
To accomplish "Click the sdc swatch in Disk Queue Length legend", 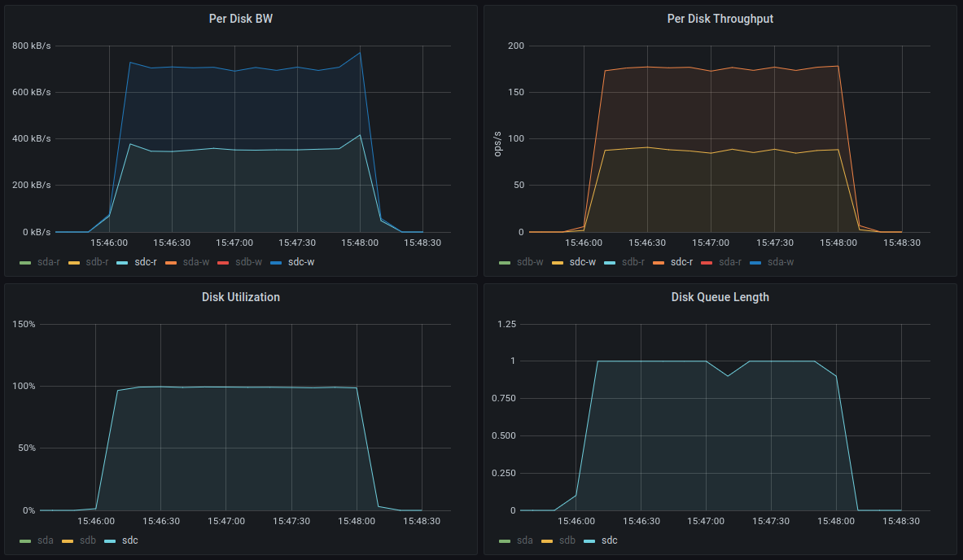I will (589, 541).
